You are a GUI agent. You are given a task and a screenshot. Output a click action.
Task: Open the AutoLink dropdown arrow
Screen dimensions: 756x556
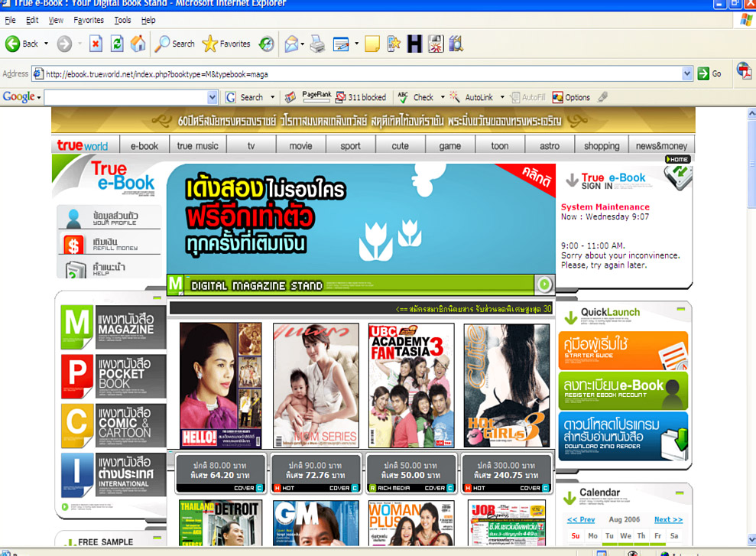pyautogui.click(x=502, y=97)
